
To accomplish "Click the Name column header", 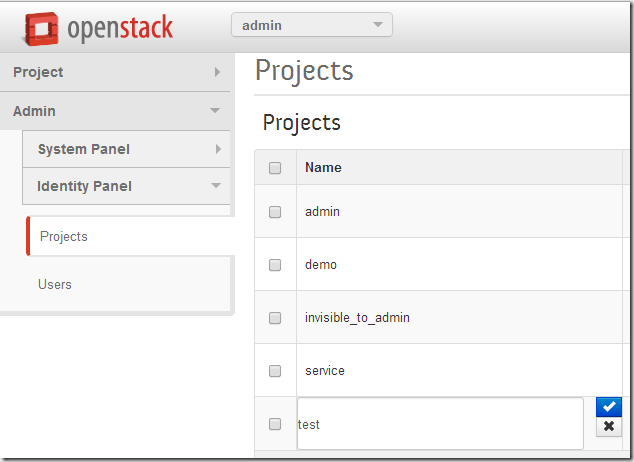I will tap(323, 167).
